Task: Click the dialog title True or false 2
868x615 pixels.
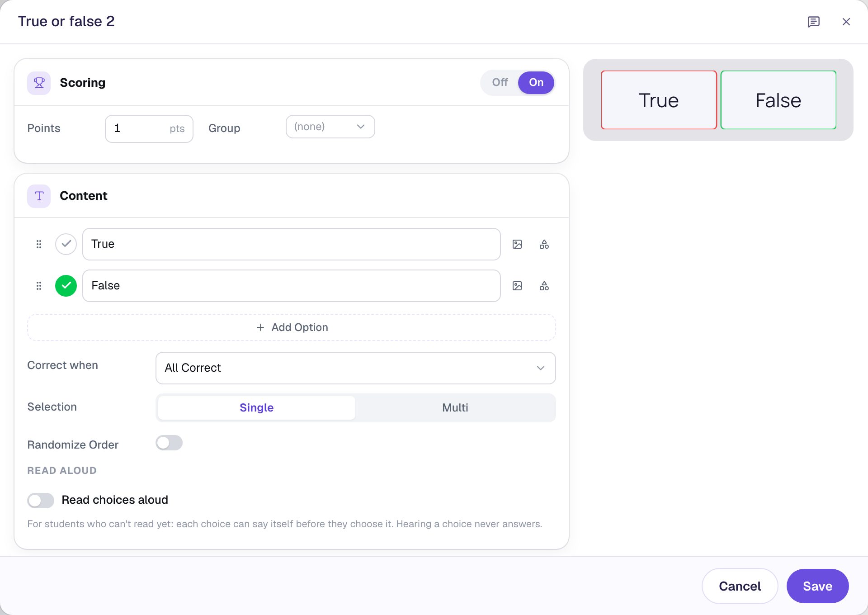Action: pyautogui.click(x=66, y=21)
